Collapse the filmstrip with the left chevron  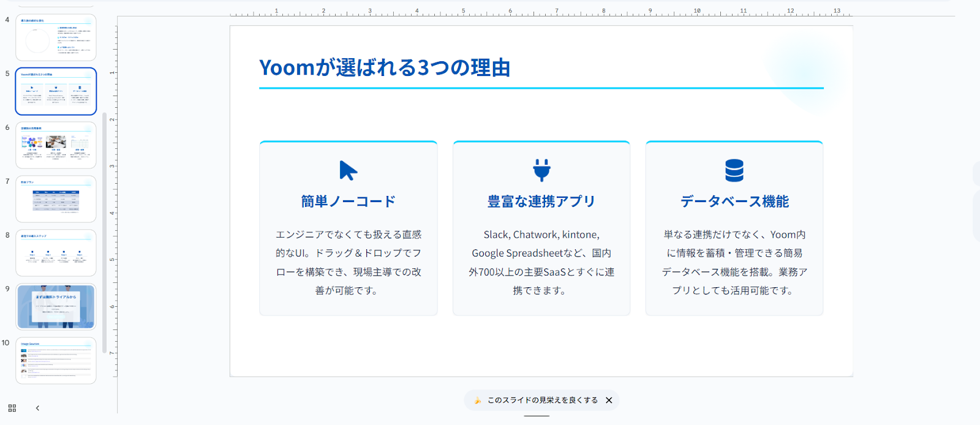tap(37, 408)
